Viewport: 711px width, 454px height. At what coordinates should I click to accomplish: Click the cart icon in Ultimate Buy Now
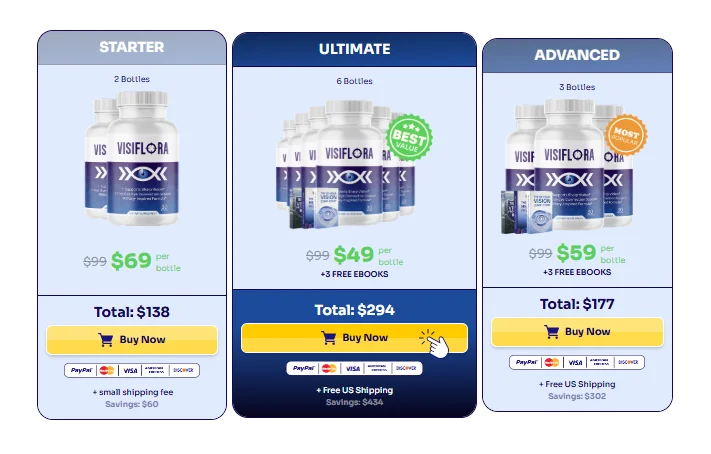tap(328, 337)
